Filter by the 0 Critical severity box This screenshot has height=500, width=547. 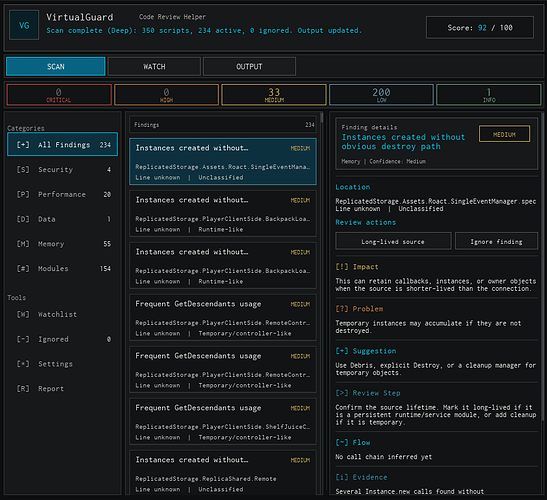pyautogui.click(x=59, y=95)
